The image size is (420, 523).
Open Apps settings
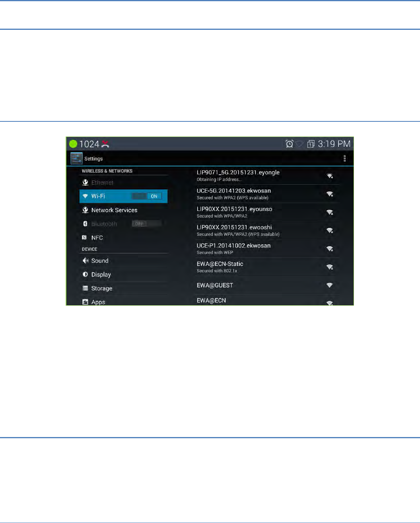pos(124,301)
